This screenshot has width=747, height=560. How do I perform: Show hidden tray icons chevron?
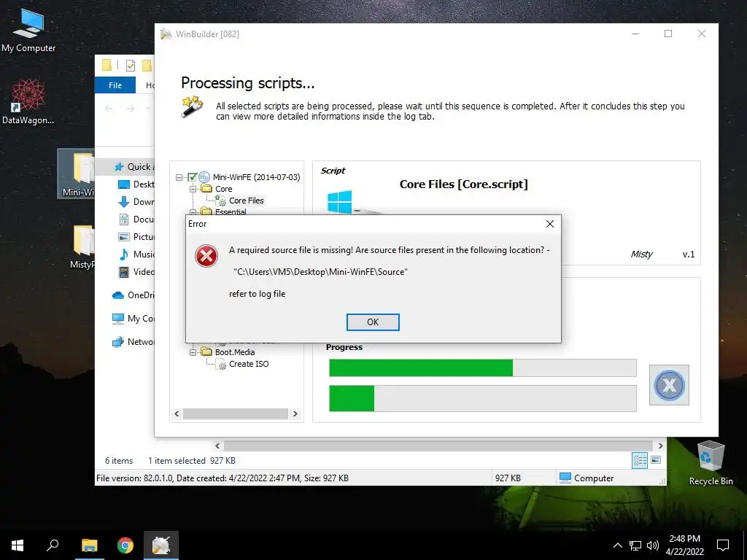[617, 545]
